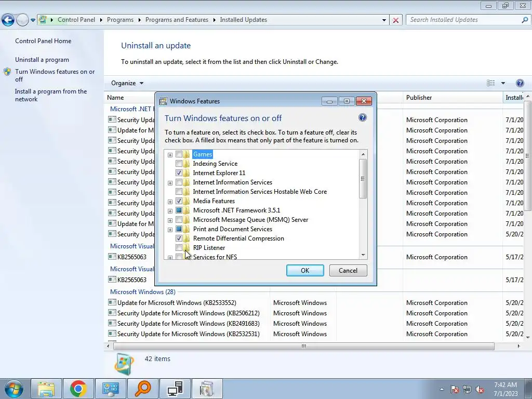Click the Control Panel breadcrumb
The height and width of the screenshot is (399, 532).
coord(76,20)
